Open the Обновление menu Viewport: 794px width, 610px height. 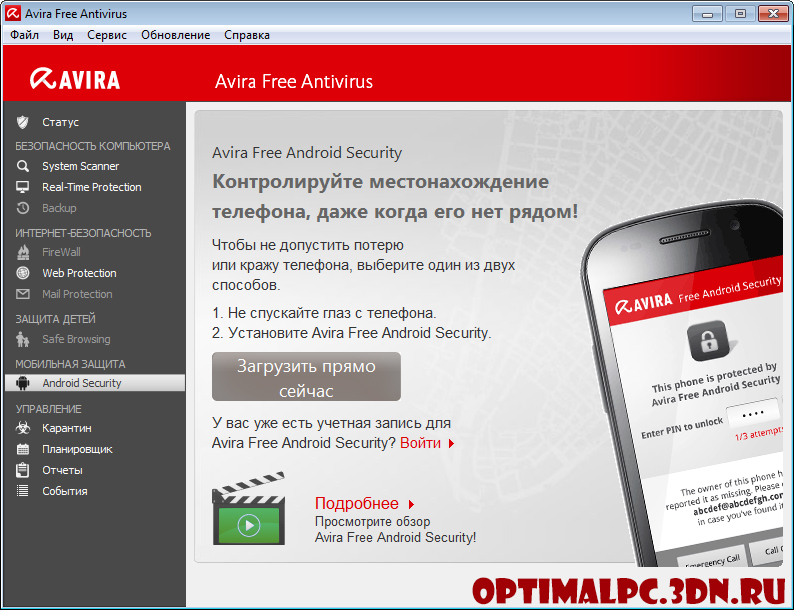tap(176, 35)
